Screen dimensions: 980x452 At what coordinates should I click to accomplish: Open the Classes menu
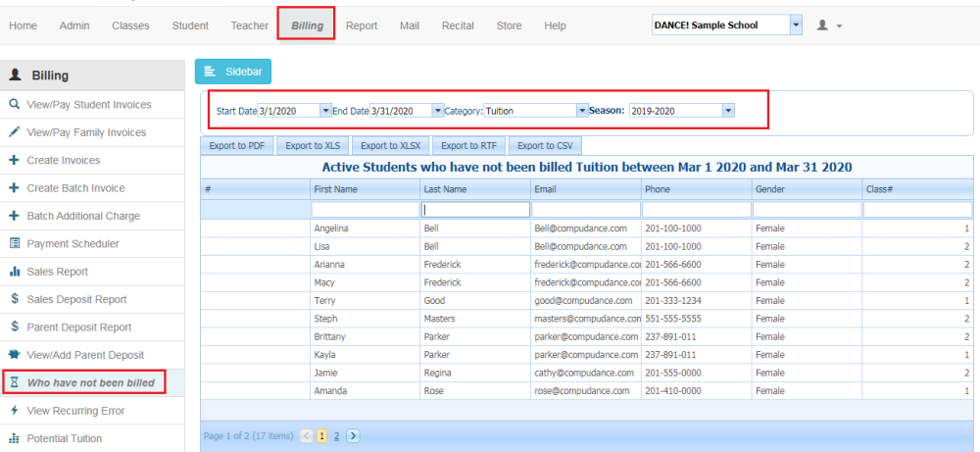(x=130, y=25)
